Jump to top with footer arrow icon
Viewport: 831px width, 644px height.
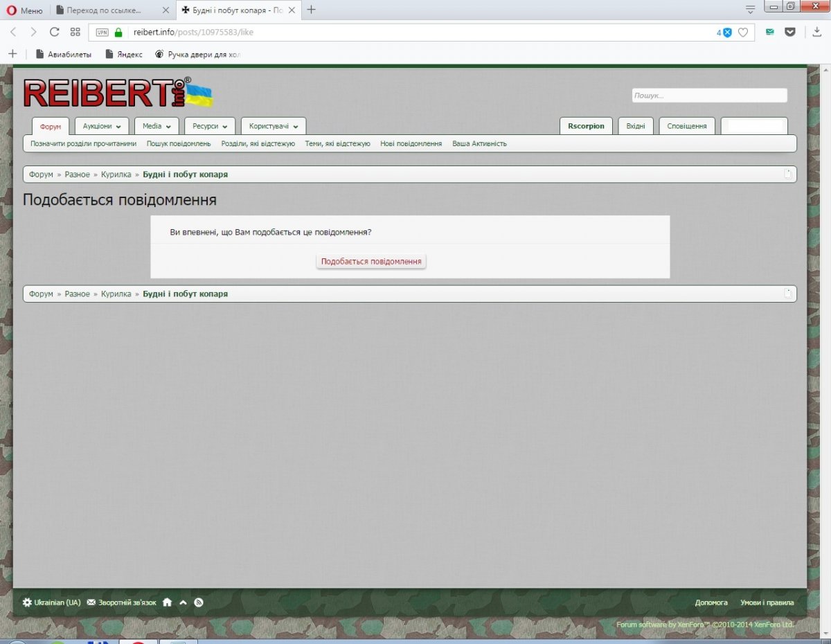coord(184,602)
